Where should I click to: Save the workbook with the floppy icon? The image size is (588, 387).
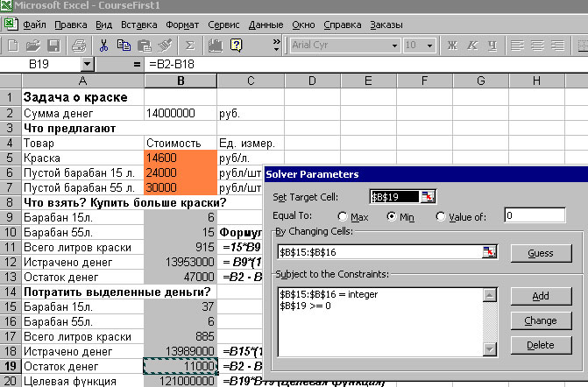pyautogui.click(x=53, y=45)
